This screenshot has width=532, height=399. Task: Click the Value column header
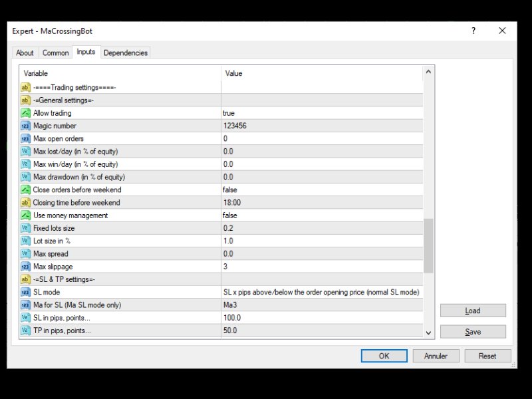pos(322,73)
